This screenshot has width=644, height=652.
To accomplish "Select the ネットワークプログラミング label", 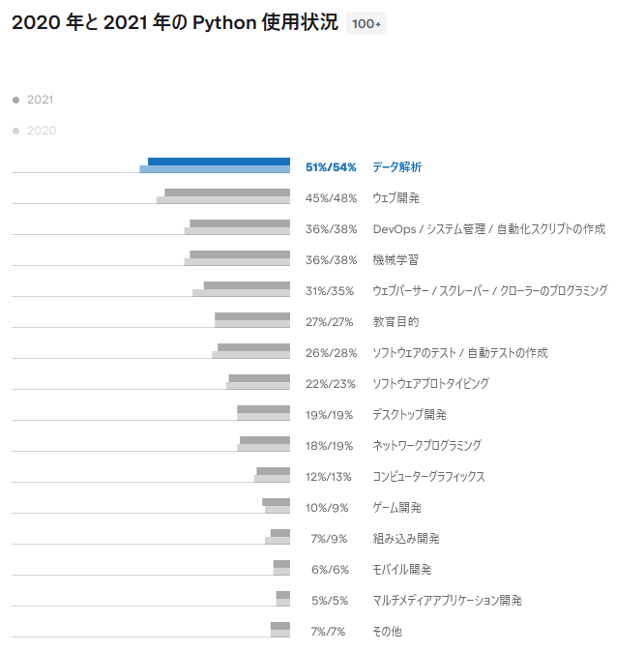I will [426, 446].
